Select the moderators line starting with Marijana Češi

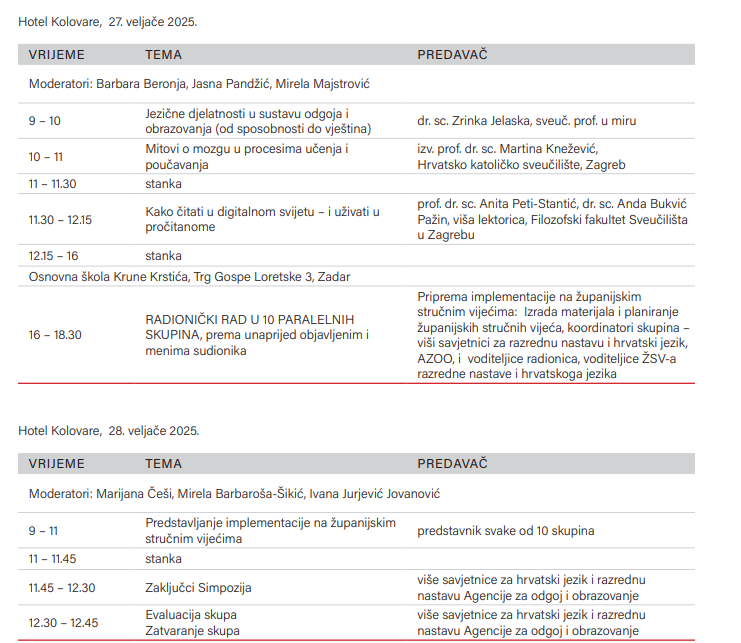tap(234, 494)
